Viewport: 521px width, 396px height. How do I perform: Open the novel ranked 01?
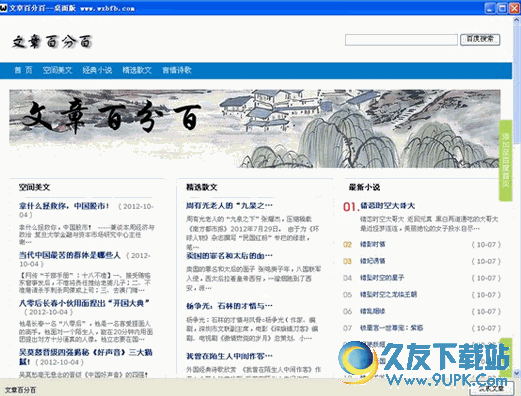[x=387, y=206]
